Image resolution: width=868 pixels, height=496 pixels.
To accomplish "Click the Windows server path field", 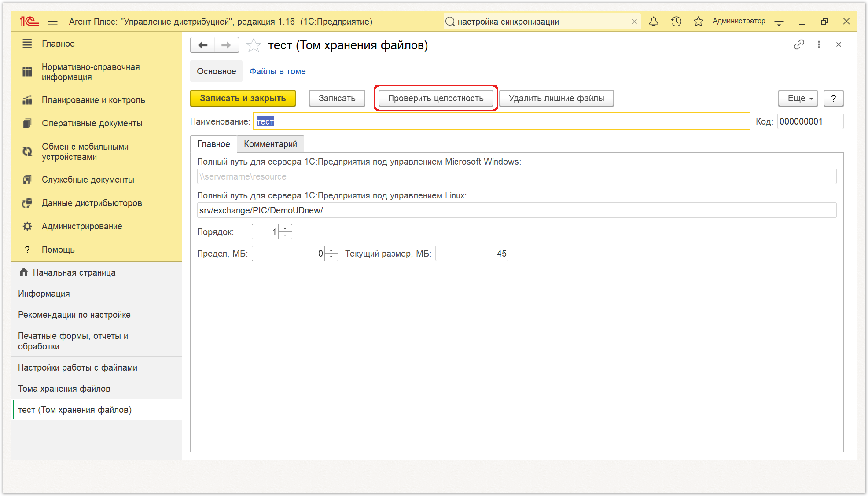I will click(517, 176).
